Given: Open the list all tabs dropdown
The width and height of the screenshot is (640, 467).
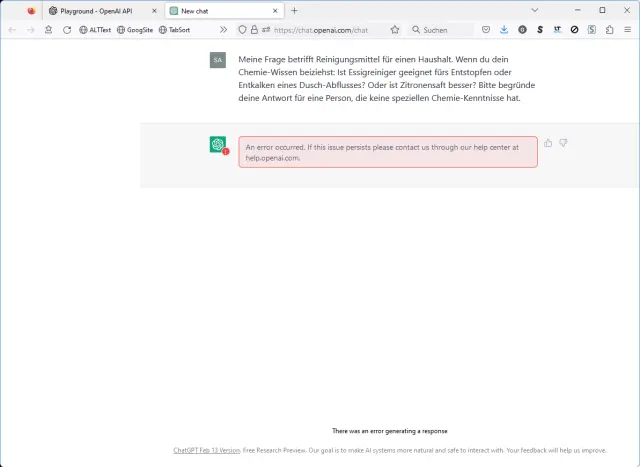Looking at the screenshot, I should (x=535, y=10).
